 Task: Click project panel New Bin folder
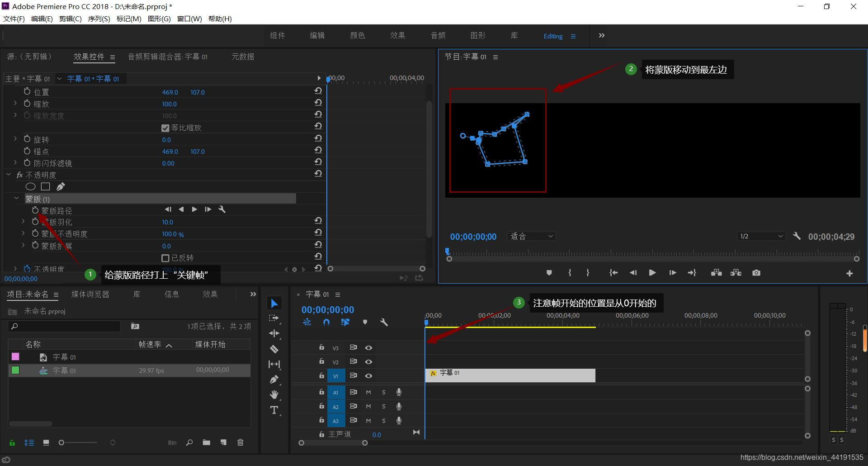click(206, 442)
